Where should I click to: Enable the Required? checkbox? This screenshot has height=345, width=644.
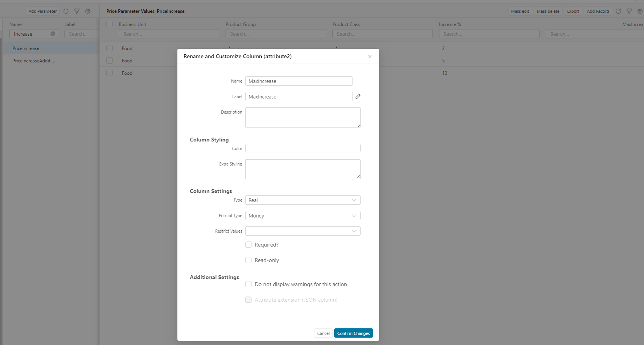(248, 245)
